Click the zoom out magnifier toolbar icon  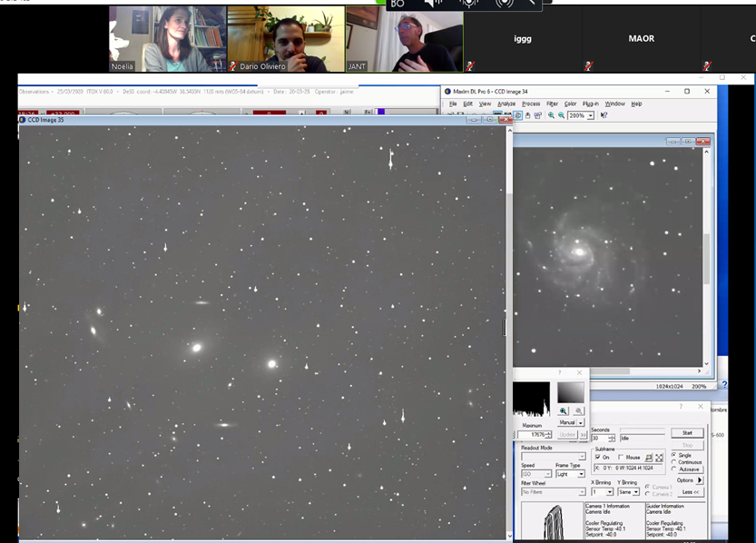coord(561,115)
